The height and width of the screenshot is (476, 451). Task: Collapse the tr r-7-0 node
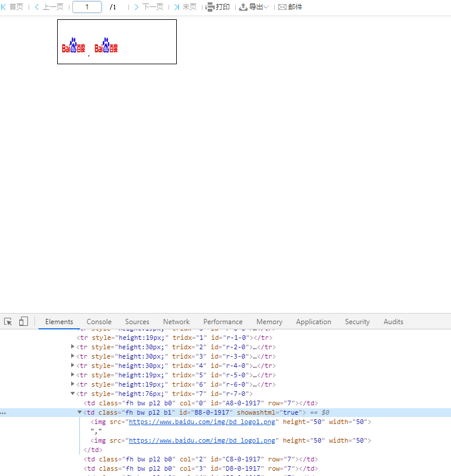coord(72,394)
